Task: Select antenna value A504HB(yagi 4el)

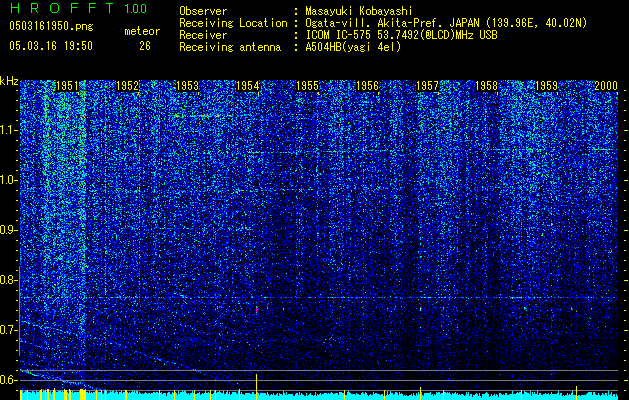Action: [x=353, y=47]
